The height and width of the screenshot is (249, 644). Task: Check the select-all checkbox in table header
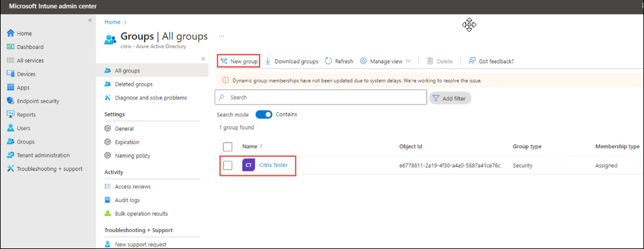tap(228, 146)
